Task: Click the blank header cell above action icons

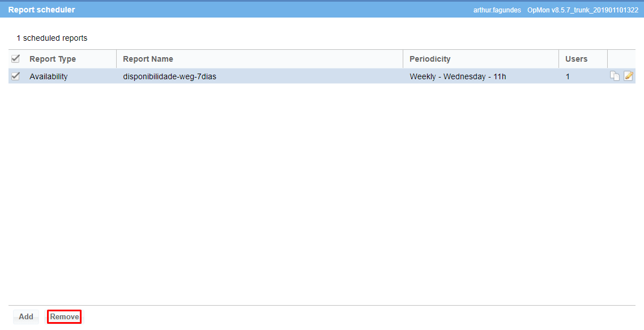Action: click(621, 59)
